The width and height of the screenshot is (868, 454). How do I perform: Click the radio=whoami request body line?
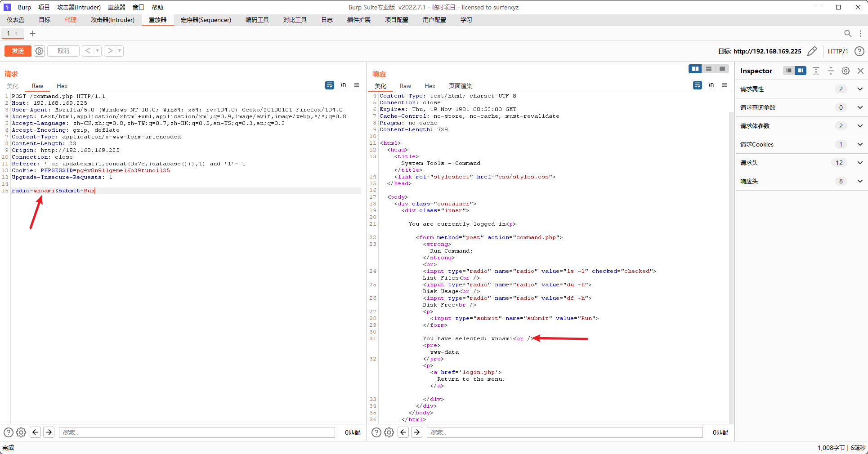(x=186, y=191)
